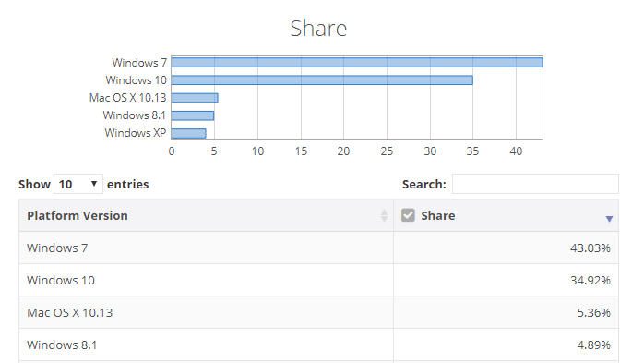The width and height of the screenshot is (644, 363).
Task: Select the Windows 8.1 table row
Action: tap(318, 345)
